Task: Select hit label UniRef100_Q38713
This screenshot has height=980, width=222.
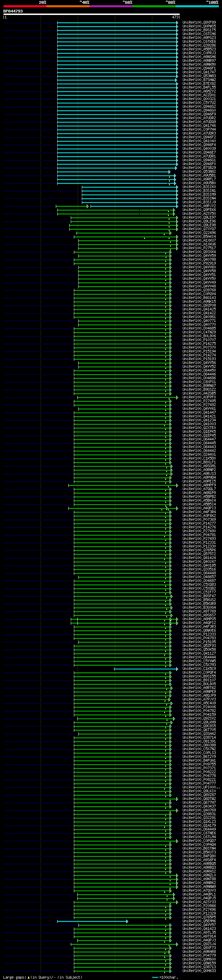Action: coord(199,967)
